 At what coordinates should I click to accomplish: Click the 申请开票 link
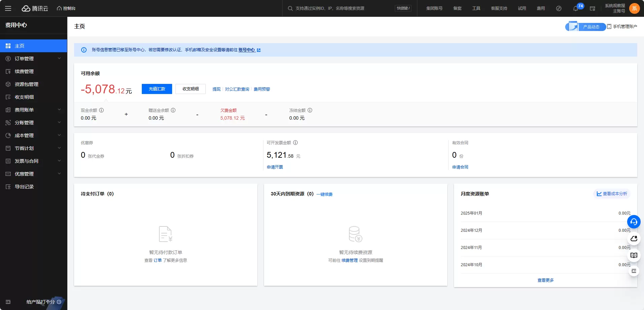275,167
